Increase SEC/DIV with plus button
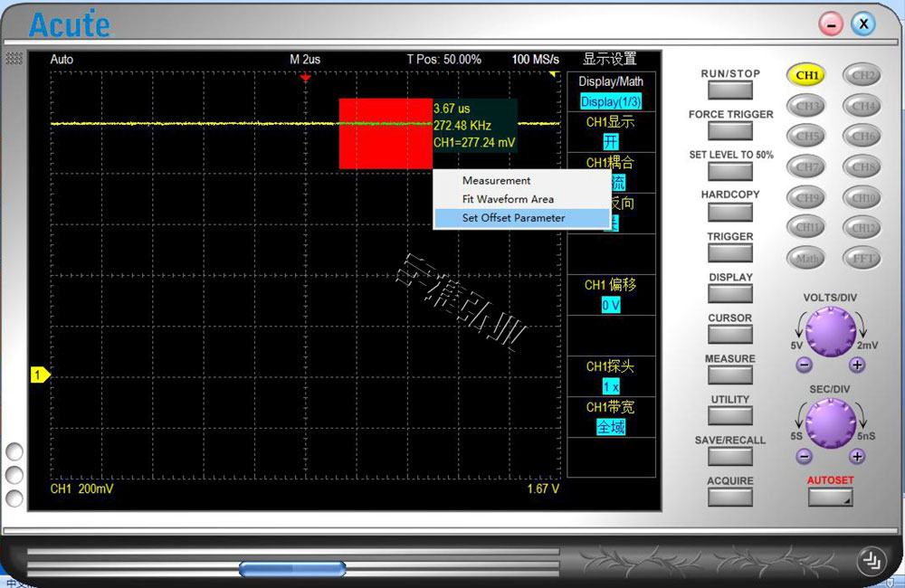Viewport: 905px width, 588px height. tap(857, 457)
